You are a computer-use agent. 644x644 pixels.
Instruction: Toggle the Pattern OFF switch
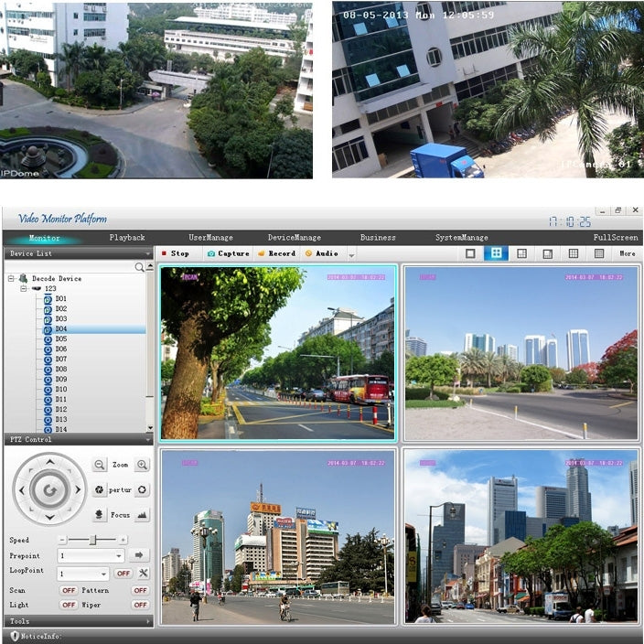tap(140, 590)
